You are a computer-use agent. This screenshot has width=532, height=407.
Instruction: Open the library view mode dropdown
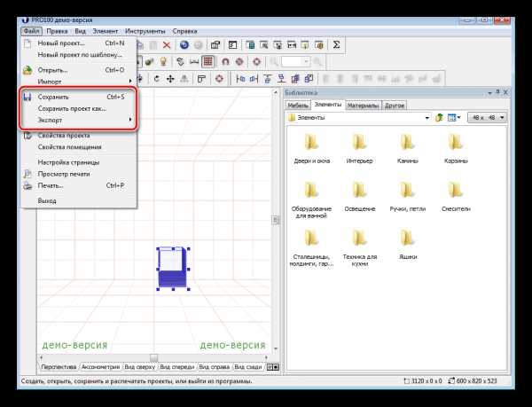pyautogui.click(x=461, y=117)
